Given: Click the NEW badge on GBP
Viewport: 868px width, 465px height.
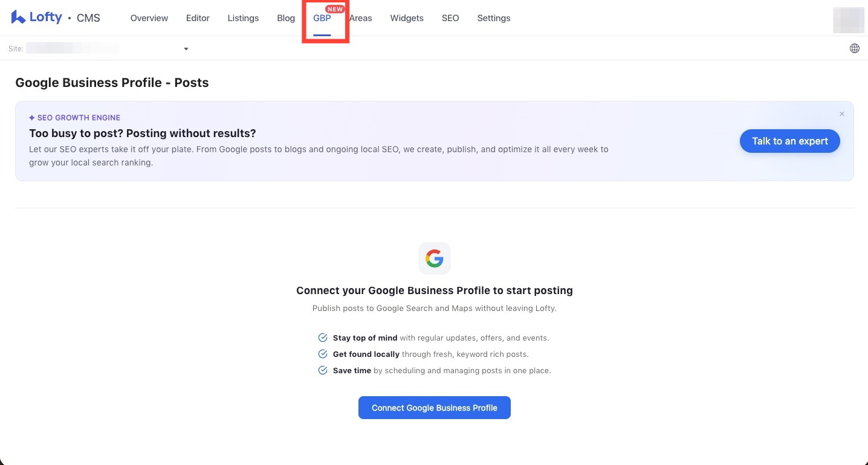Looking at the screenshot, I should click(x=335, y=9).
